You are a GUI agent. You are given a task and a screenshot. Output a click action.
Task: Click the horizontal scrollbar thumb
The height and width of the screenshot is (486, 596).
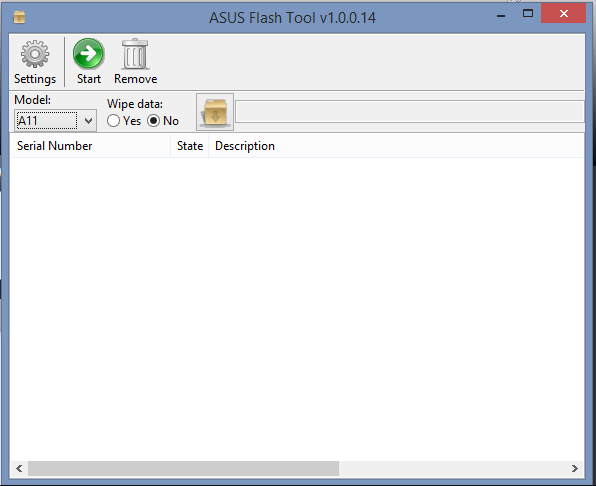tap(183, 469)
